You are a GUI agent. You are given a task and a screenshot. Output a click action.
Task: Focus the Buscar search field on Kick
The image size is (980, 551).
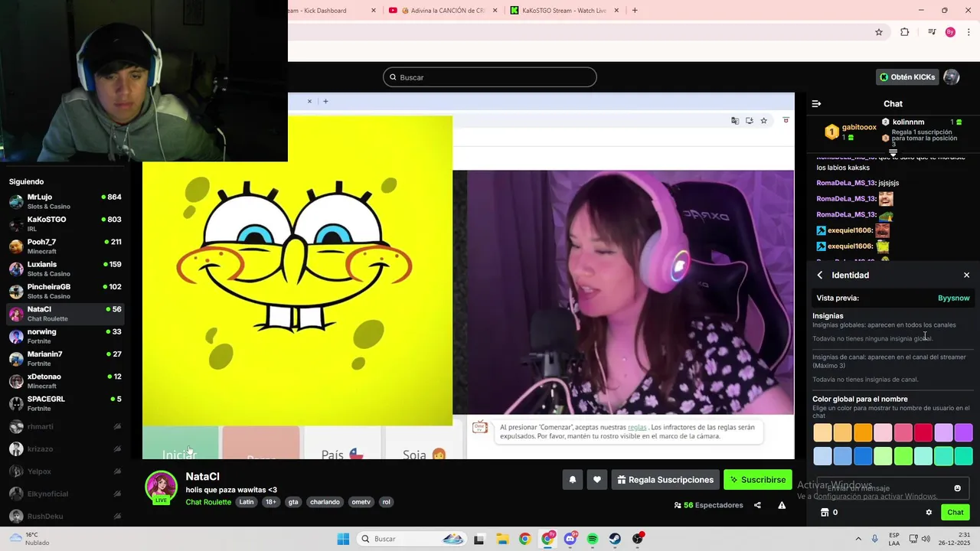click(490, 77)
